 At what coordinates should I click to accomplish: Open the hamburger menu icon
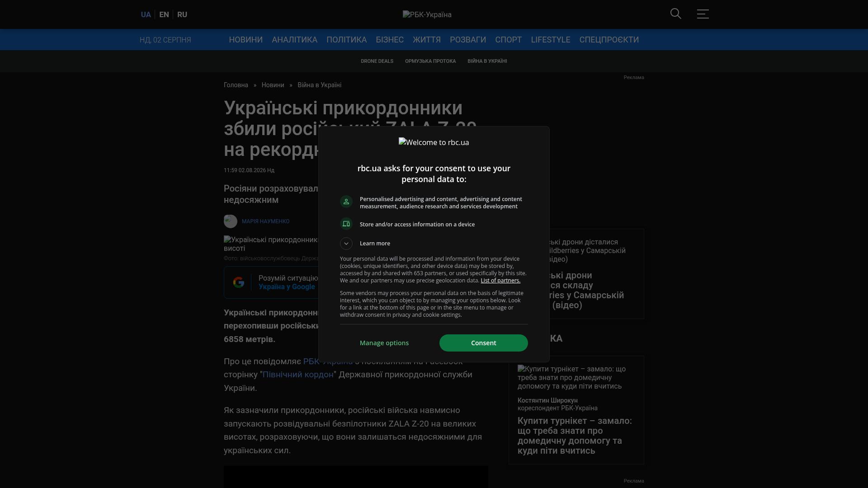coord(703,14)
